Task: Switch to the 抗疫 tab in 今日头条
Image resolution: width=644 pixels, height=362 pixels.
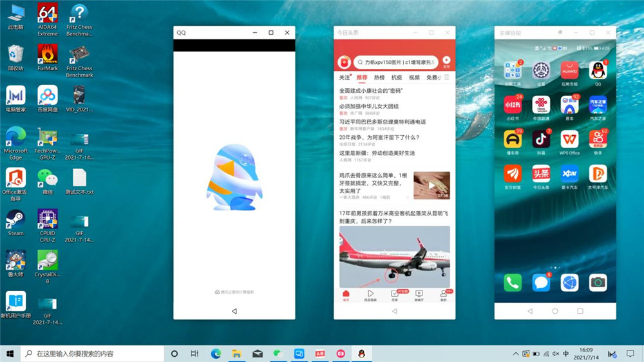Action: tap(397, 77)
